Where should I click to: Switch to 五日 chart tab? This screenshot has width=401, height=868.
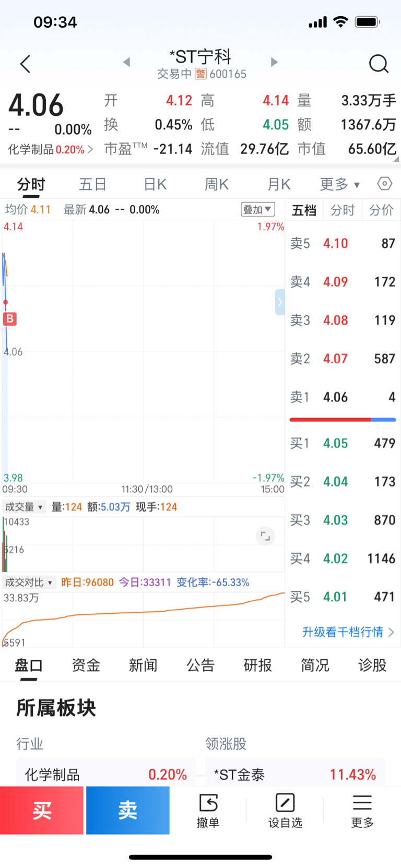tap(93, 184)
